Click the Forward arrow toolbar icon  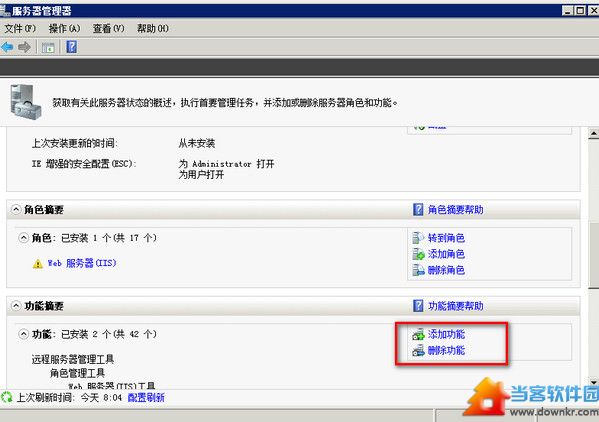24,47
